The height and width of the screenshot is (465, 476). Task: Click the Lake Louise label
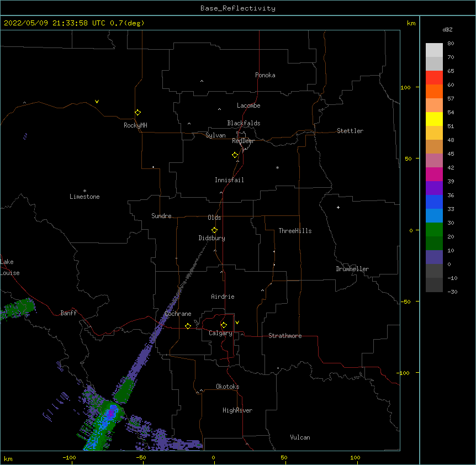coord(10,267)
